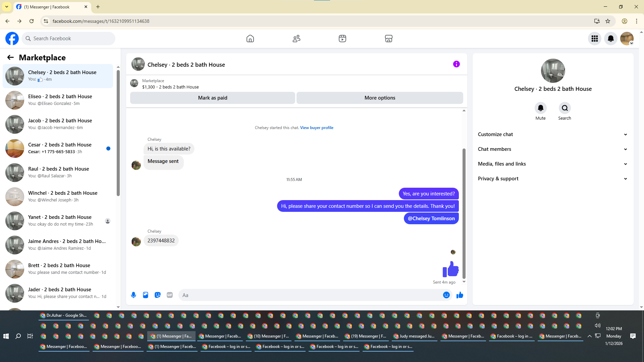The width and height of the screenshot is (644, 362).
Task: Open the Facebook notifications bell
Action: 610,39
